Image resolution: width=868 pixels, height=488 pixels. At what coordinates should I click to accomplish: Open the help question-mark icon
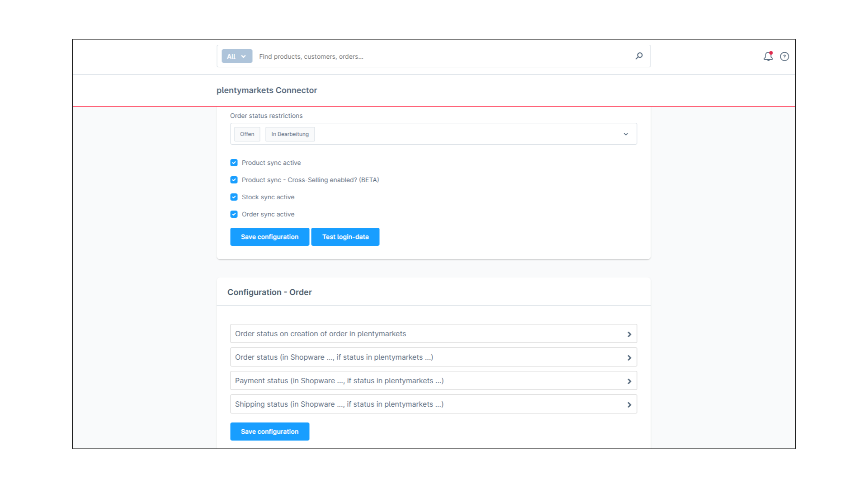(x=784, y=56)
